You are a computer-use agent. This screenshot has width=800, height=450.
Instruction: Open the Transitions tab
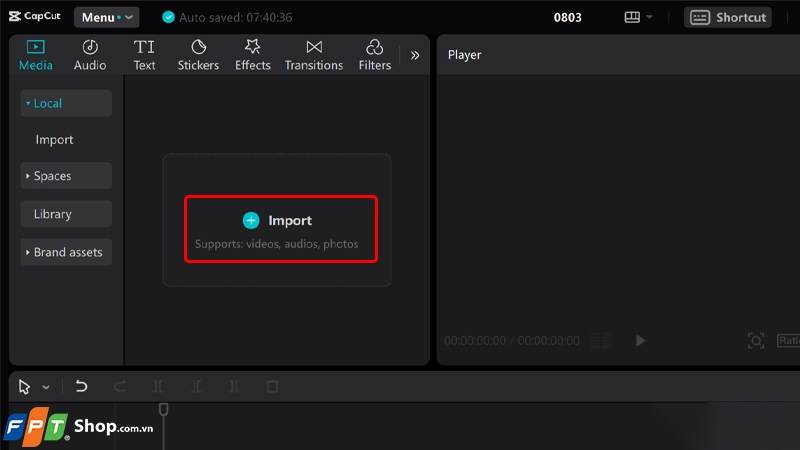(x=314, y=55)
